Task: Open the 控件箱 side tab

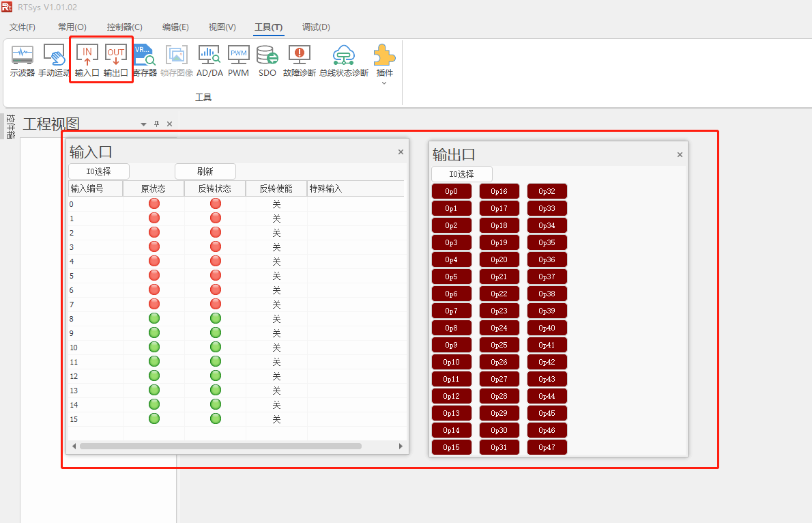Action: click(10, 126)
